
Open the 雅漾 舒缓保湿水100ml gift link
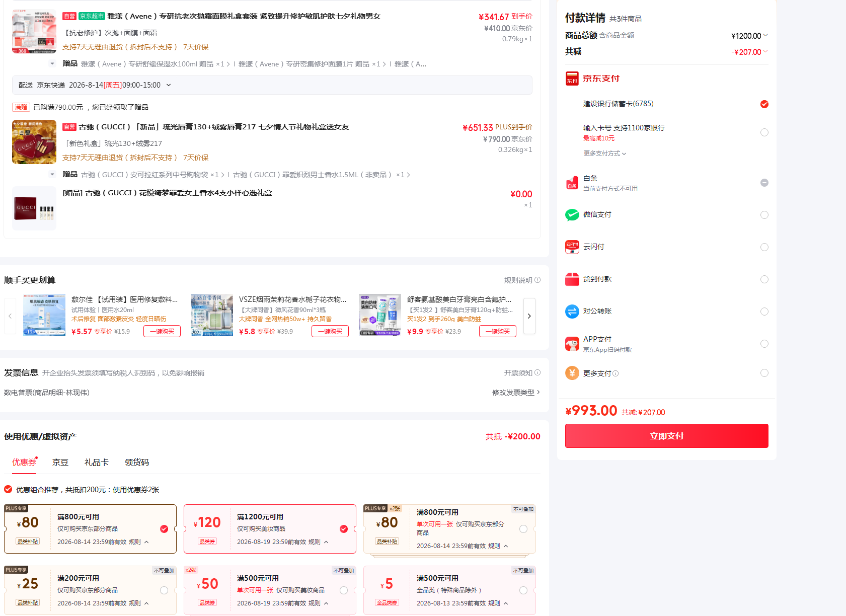click(156, 64)
